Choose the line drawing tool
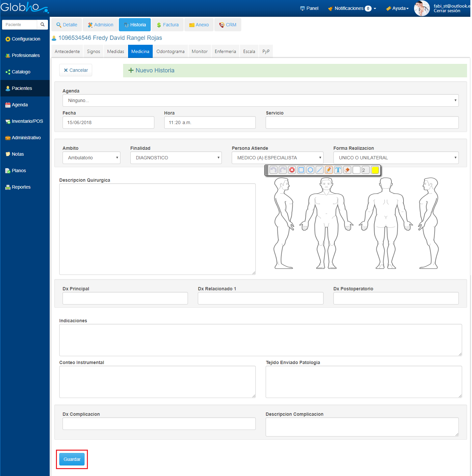The width and height of the screenshot is (472, 476). (x=319, y=170)
